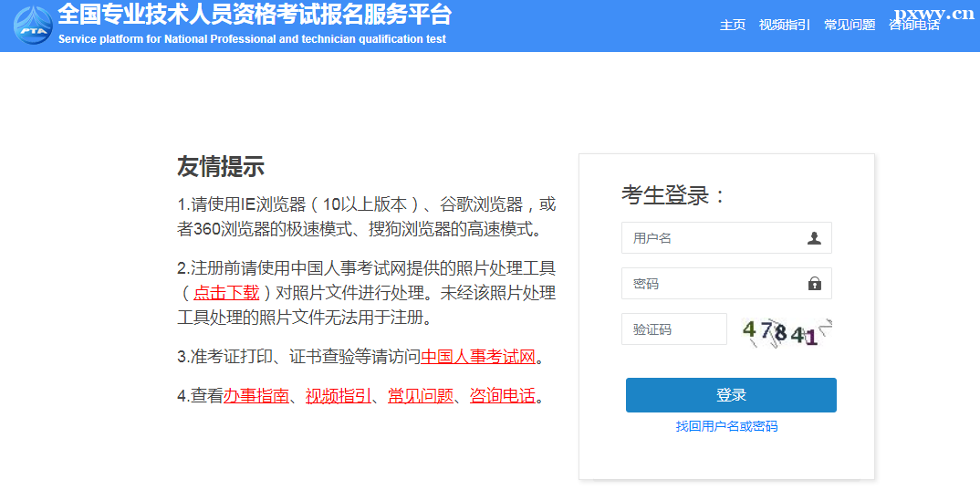Click the PTA logo in the header
Viewport: 980px width, 501px height.
pos(33,25)
